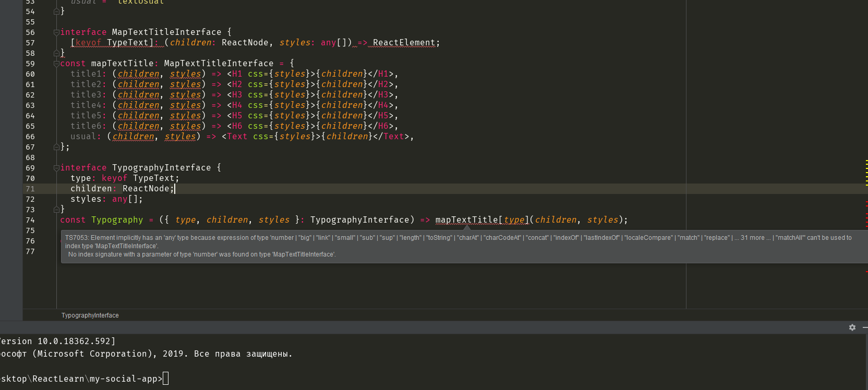The height and width of the screenshot is (390, 868).
Task: Click 'type: keyof TypeText;' on line 70
Action: [x=125, y=178]
